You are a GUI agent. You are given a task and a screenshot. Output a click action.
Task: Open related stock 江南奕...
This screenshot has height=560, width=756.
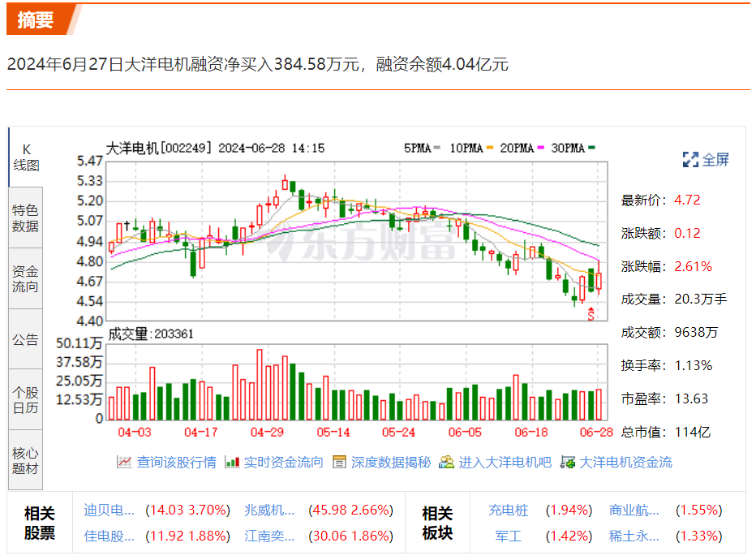[x=269, y=536]
